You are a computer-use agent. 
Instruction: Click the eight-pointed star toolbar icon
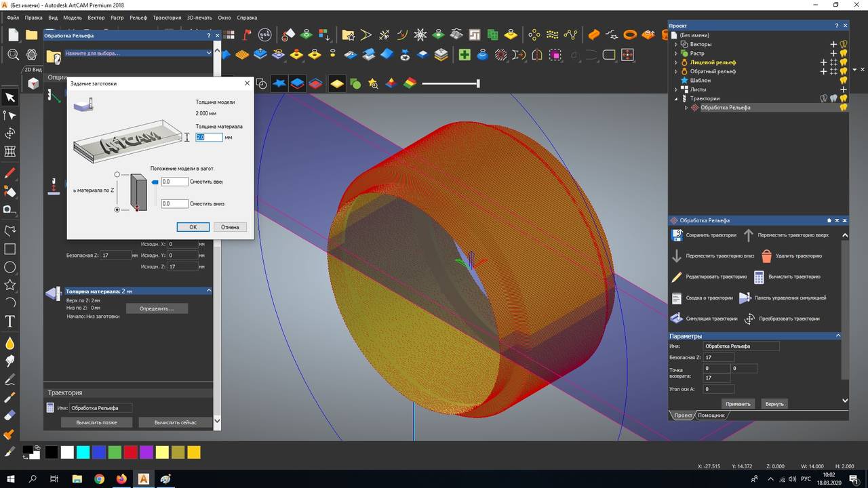[x=420, y=34]
